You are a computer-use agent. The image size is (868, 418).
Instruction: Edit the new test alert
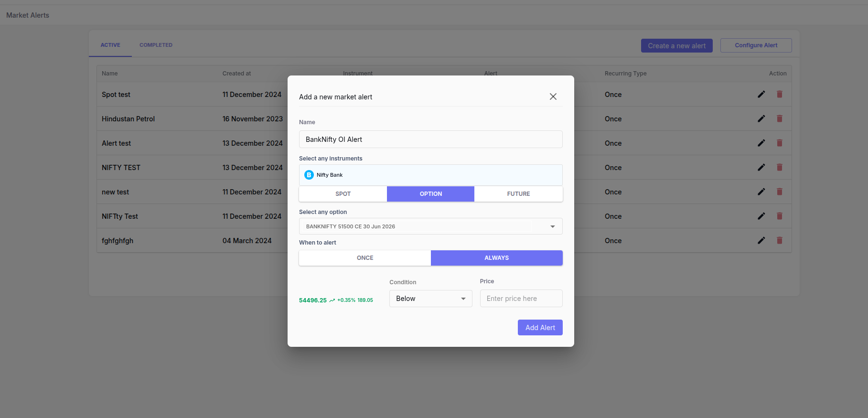coord(761,192)
